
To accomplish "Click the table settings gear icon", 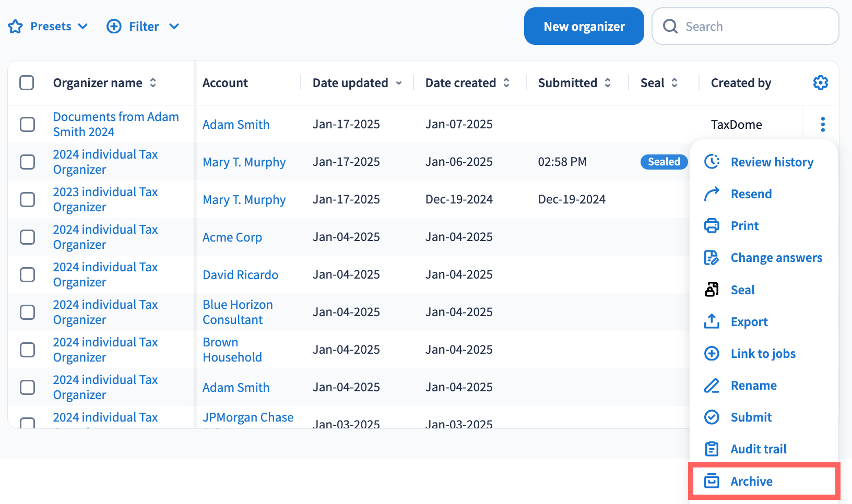I will click(820, 83).
